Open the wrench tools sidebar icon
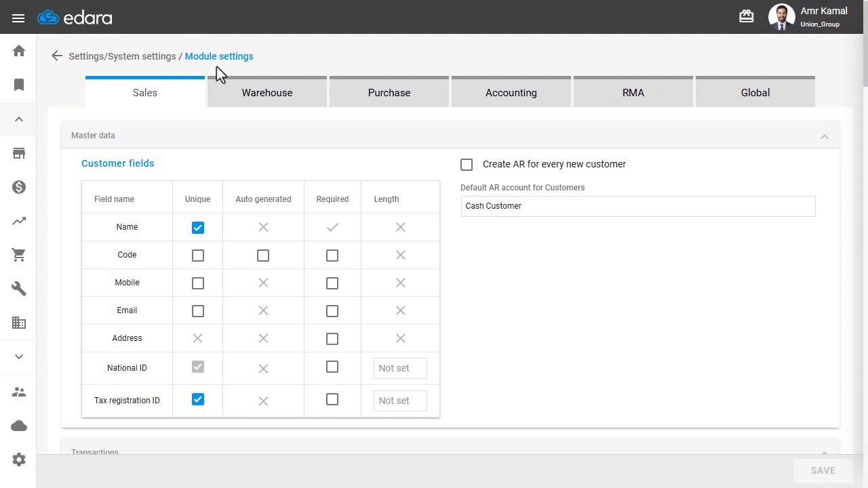 (19, 289)
